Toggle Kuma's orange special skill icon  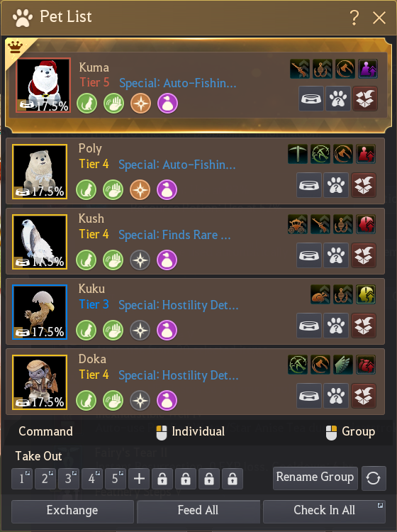tap(140, 104)
